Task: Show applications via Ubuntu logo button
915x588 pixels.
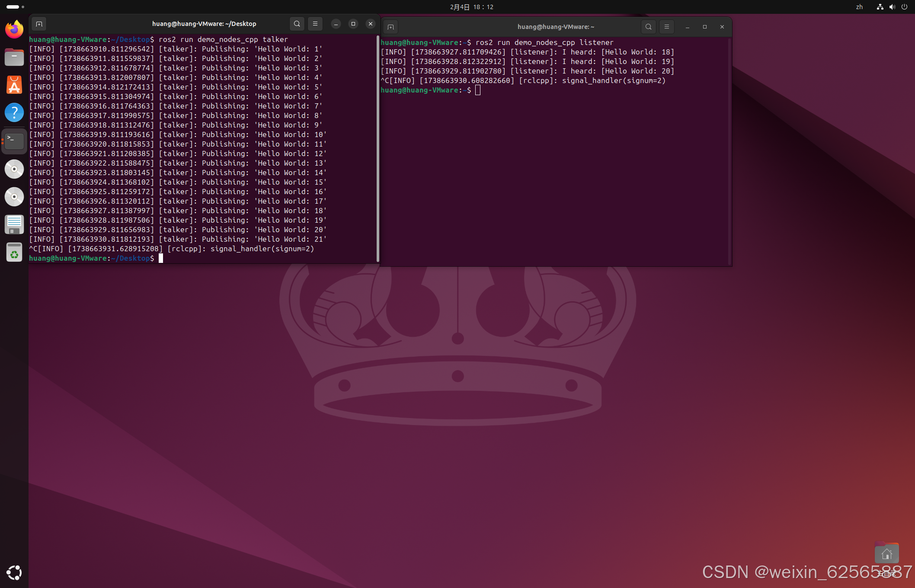Action: (14, 572)
